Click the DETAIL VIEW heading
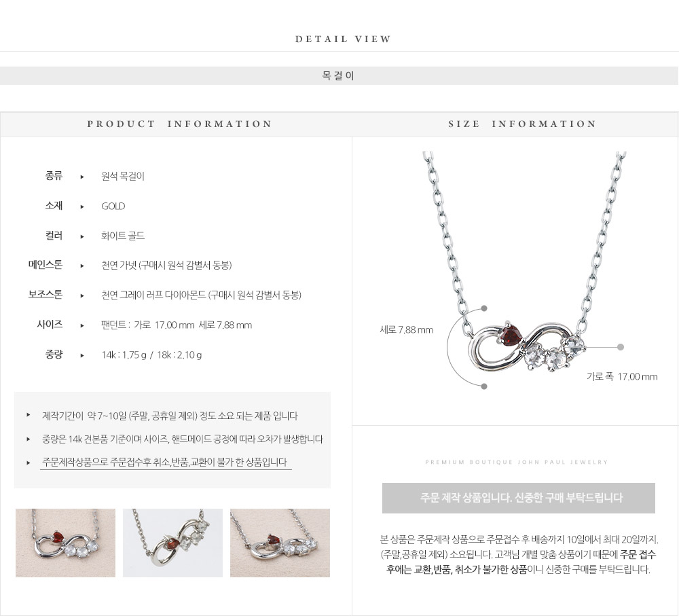This screenshot has width=679, height=616. point(343,39)
